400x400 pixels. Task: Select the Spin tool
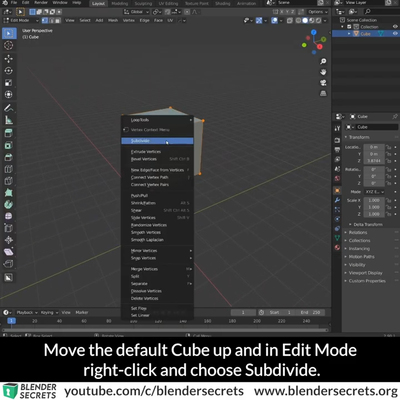9,204
